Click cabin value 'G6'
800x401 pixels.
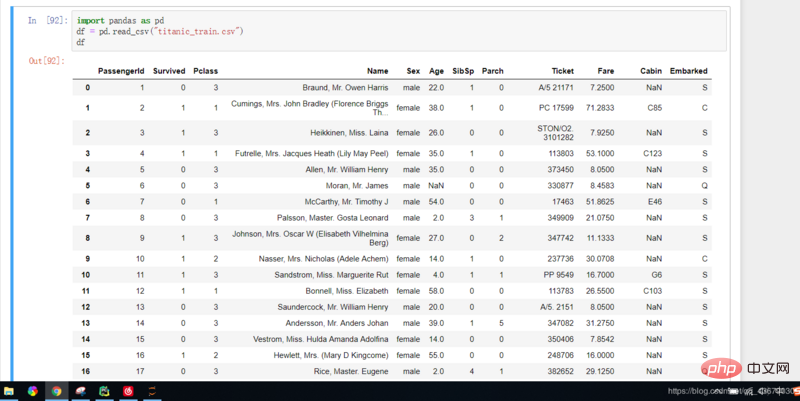pyautogui.click(x=657, y=275)
